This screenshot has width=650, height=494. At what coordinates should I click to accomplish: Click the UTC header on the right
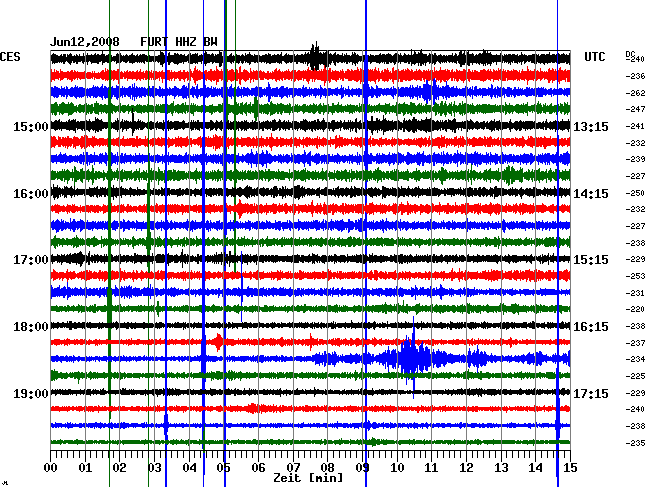[594, 57]
